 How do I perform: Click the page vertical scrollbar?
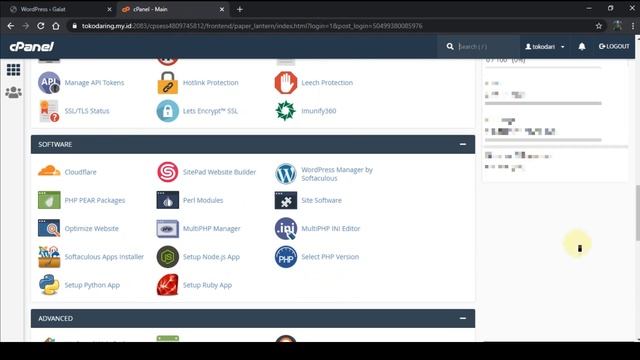point(637,212)
